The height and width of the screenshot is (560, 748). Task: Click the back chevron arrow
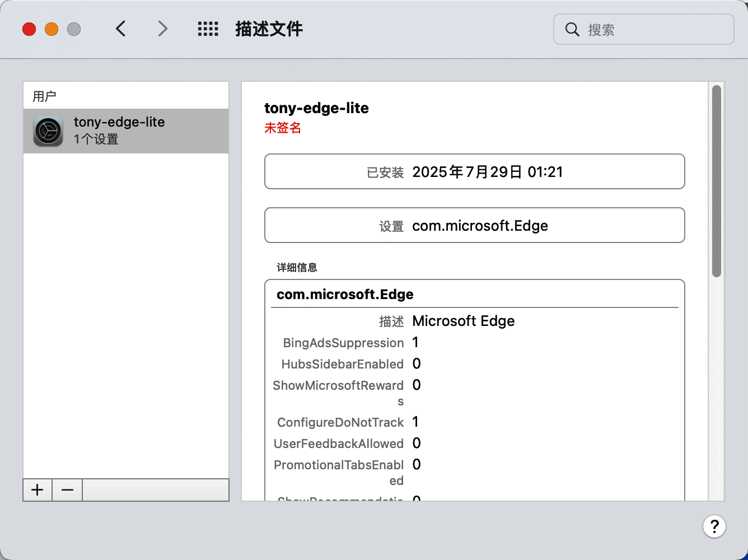coord(121,29)
